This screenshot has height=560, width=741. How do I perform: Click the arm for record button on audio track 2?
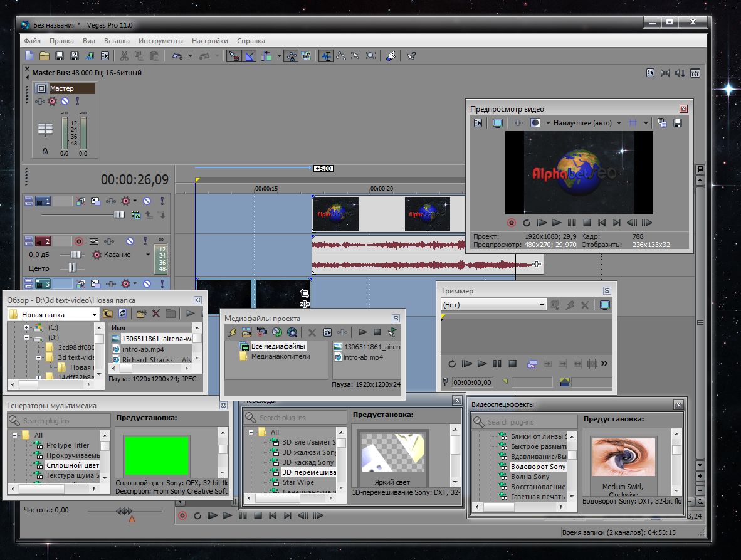point(79,241)
